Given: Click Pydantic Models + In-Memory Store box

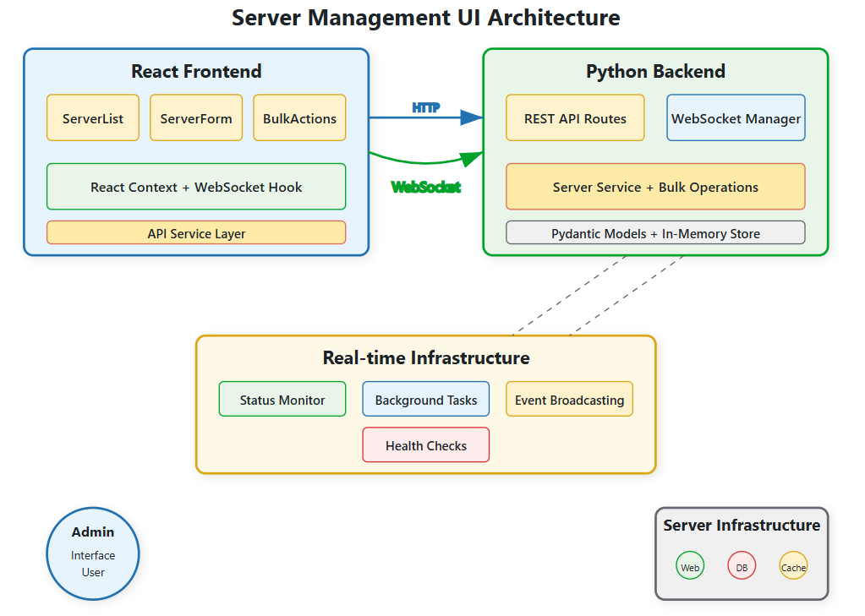Looking at the screenshot, I should 655,232.
